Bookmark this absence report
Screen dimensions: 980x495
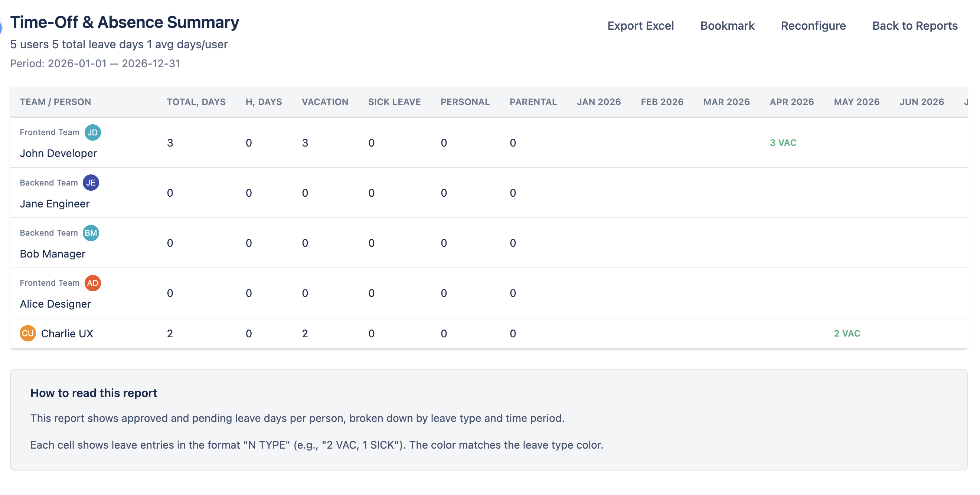click(727, 26)
